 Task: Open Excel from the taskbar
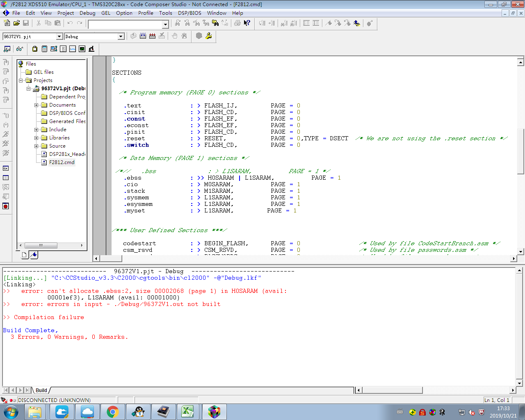187,412
